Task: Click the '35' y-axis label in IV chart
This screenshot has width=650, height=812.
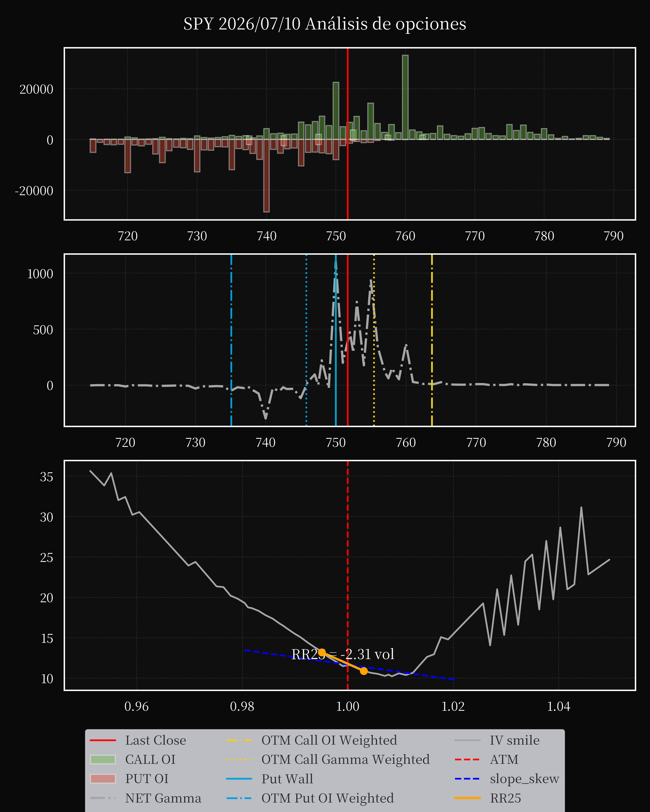Action: pyautogui.click(x=47, y=477)
